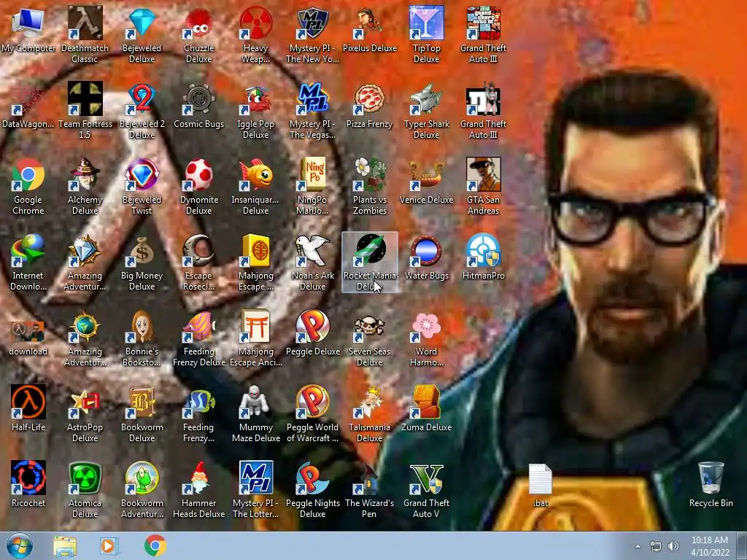Select AstroPop Deluxe icon

tap(85, 402)
